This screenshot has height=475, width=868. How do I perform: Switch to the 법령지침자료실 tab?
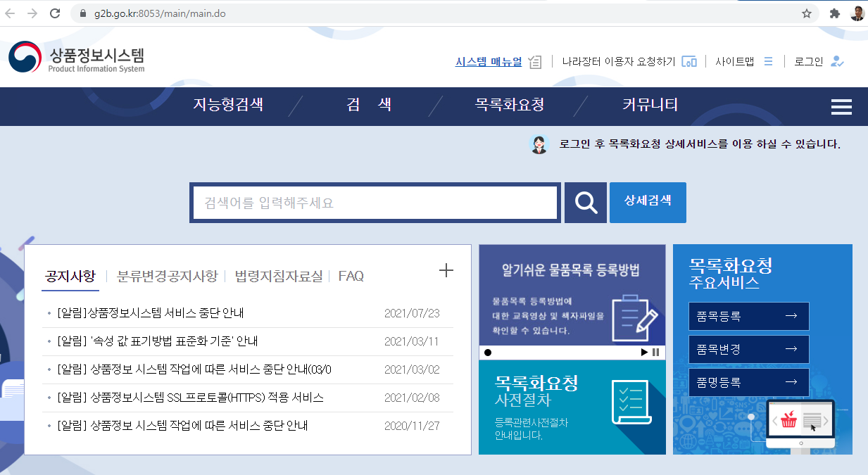(x=278, y=276)
